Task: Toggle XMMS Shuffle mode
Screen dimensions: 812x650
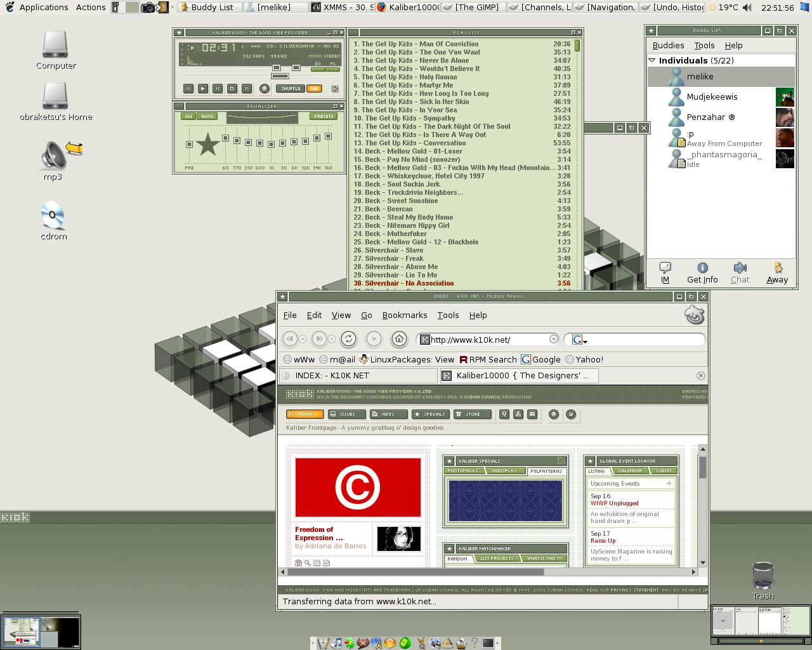Action: (291, 89)
